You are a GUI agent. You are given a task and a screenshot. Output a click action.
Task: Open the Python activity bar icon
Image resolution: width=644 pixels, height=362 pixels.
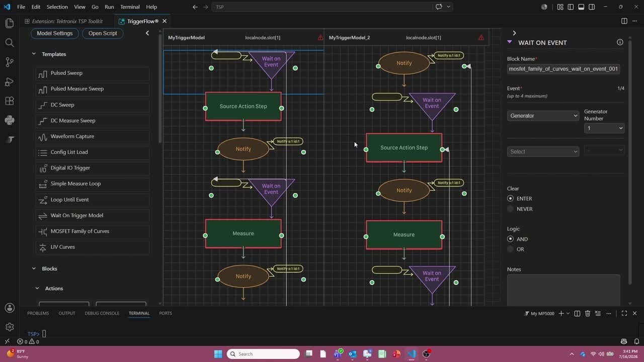(9, 120)
